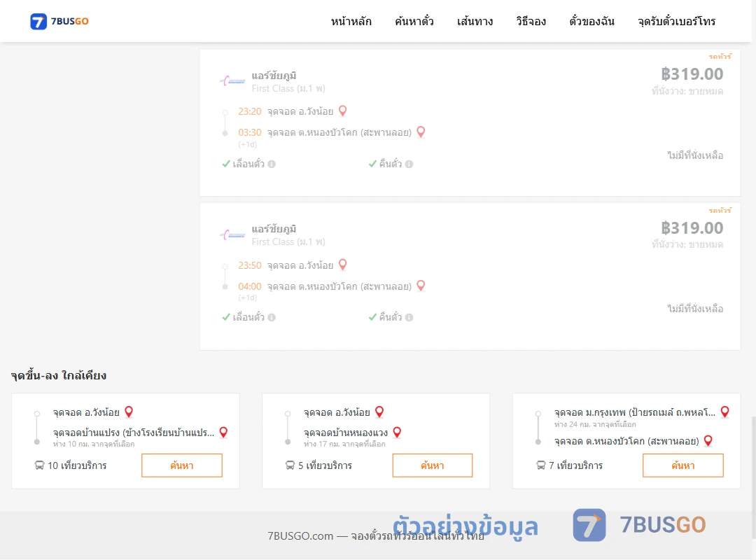Click ฿319.00 price on 23:50 trip
The height and width of the screenshot is (560, 756).
(x=692, y=227)
